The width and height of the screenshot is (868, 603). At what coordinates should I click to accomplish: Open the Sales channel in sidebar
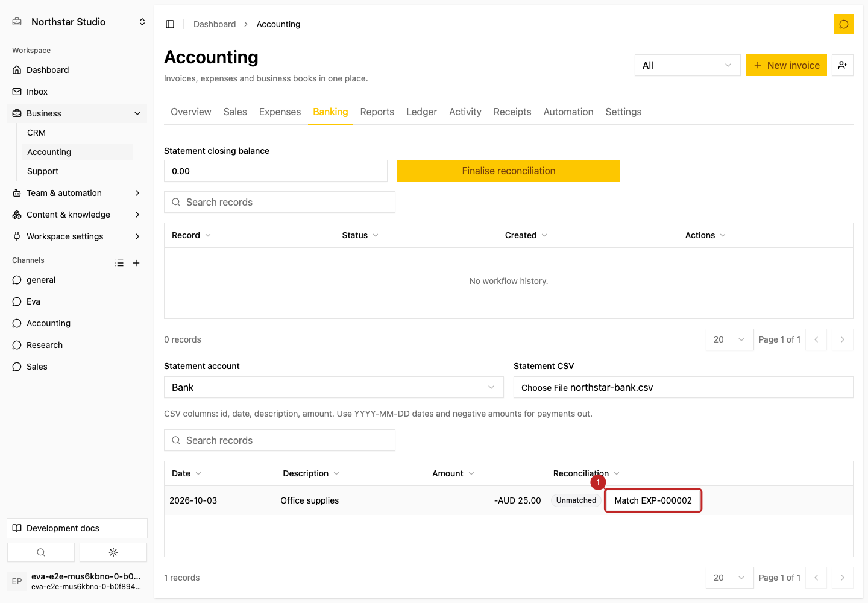coord(77,367)
